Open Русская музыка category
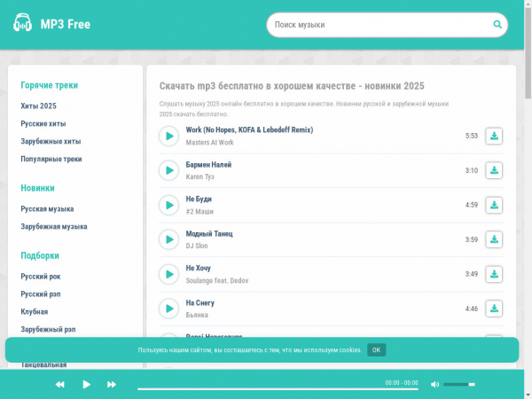532x399 pixels. pos(47,208)
